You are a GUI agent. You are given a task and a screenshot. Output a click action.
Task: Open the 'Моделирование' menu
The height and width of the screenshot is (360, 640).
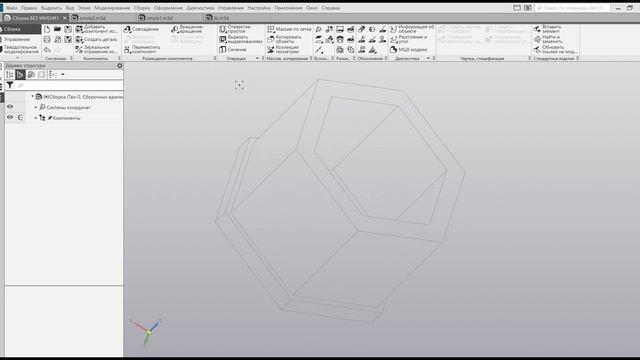coord(112,8)
